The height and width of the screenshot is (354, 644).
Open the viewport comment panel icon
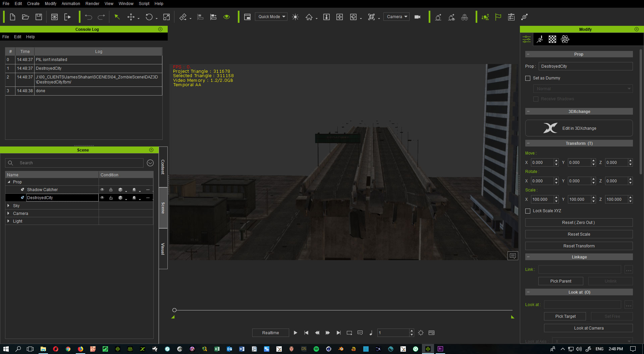(x=513, y=256)
